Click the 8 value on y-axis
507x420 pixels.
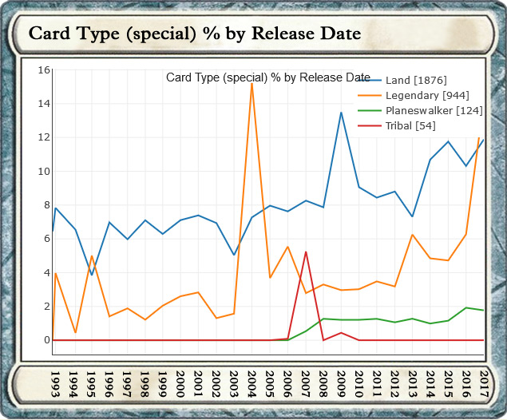47,205
